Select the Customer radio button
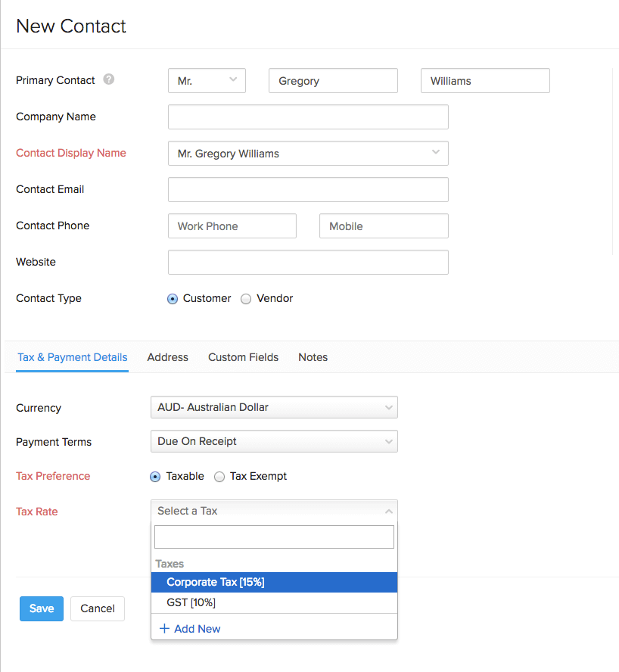This screenshot has width=619, height=672. click(x=173, y=298)
